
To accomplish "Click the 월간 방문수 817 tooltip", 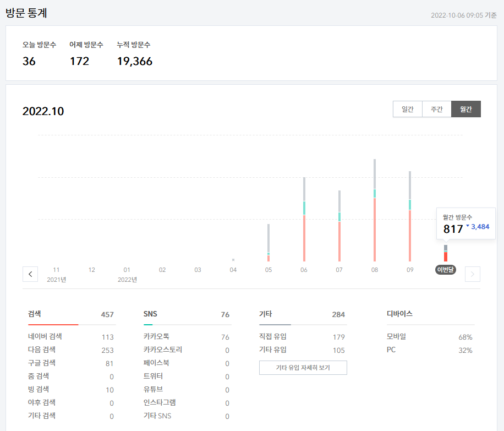I will click(x=465, y=223).
